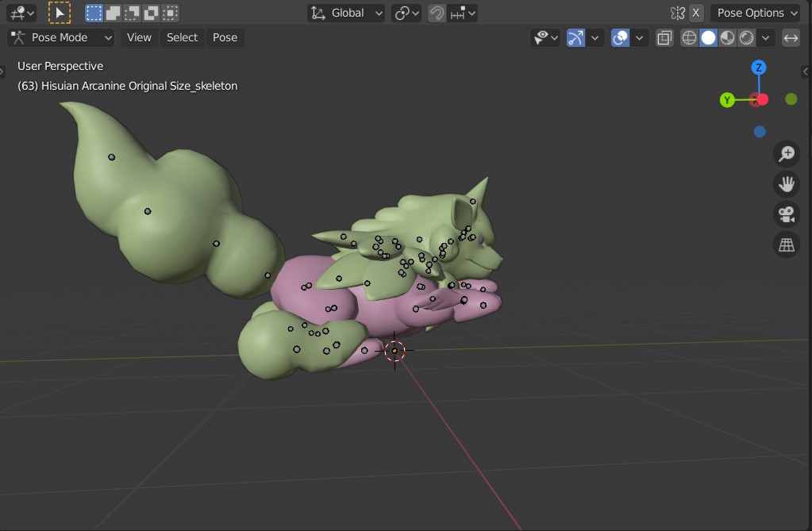Screen dimensions: 812x531
Task: Switch to rendered shading
Action: tap(747, 38)
